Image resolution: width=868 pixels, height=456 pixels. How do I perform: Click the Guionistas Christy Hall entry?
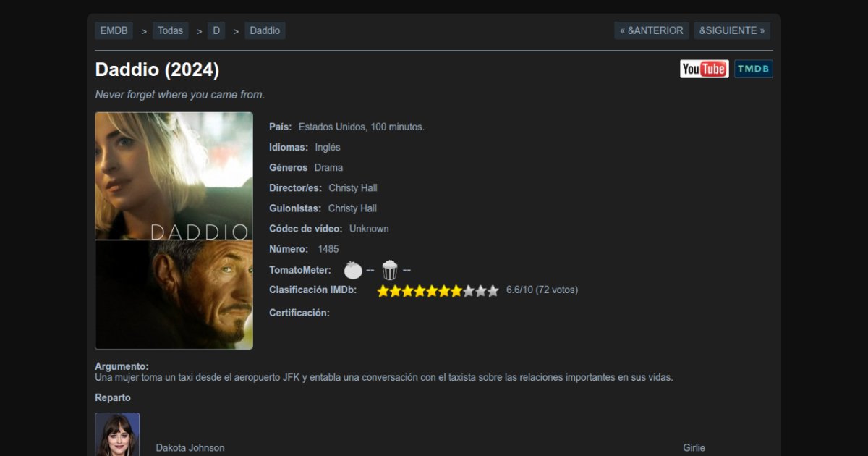pos(352,208)
